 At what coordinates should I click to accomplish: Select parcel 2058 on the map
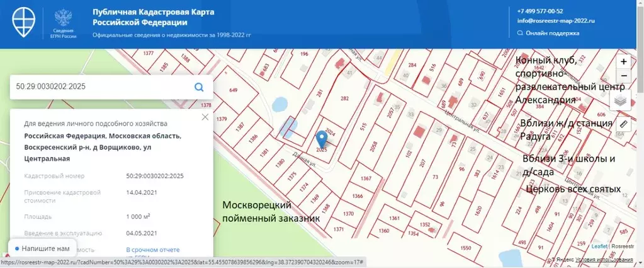pos(373,146)
